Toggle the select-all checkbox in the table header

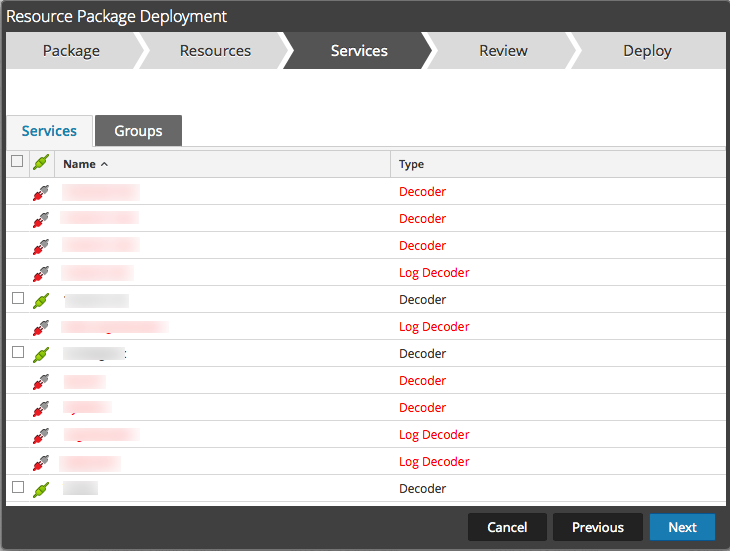pyautogui.click(x=17, y=162)
